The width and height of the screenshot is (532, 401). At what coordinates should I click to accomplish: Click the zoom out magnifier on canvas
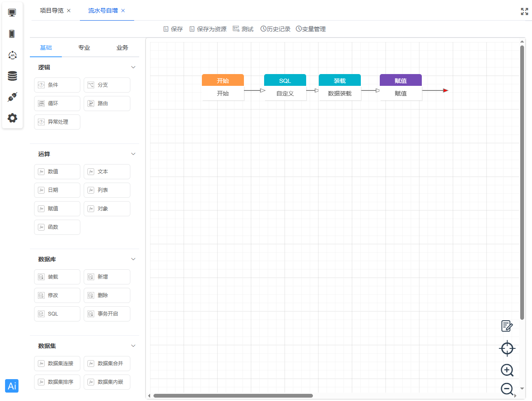(x=507, y=389)
